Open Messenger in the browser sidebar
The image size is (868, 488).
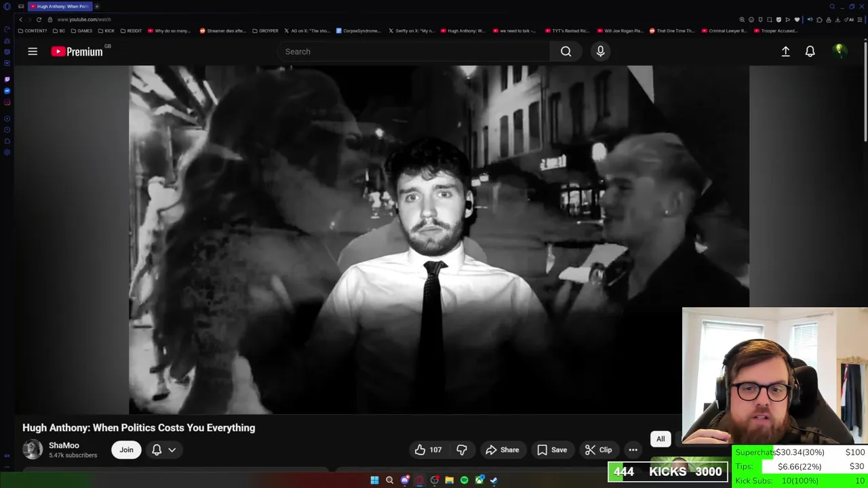click(x=7, y=91)
